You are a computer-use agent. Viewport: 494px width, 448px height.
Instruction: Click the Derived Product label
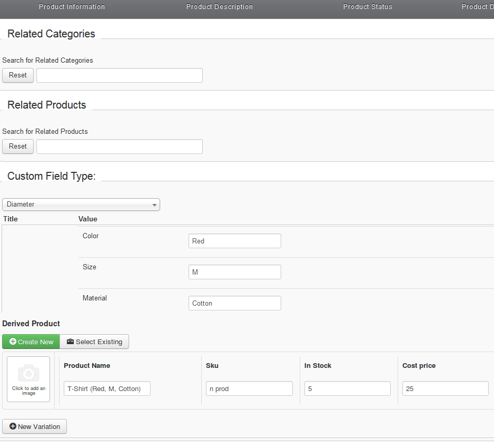click(x=31, y=324)
